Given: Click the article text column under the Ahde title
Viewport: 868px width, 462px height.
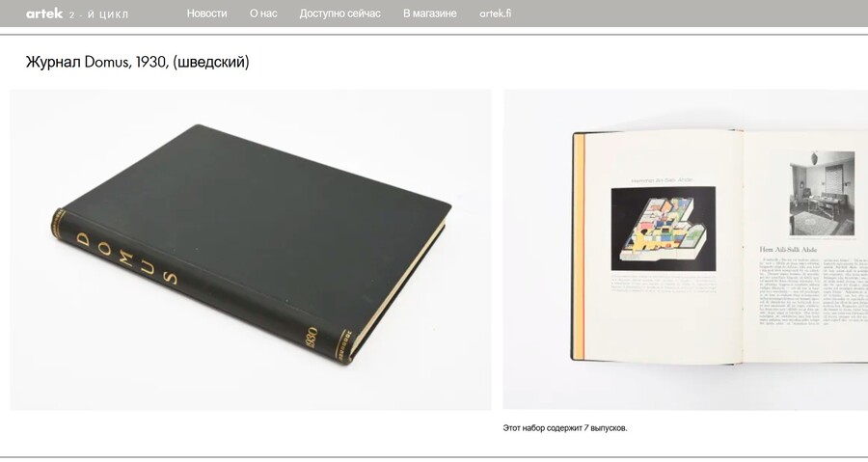Looking at the screenshot, I should click(x=788, y=290).
